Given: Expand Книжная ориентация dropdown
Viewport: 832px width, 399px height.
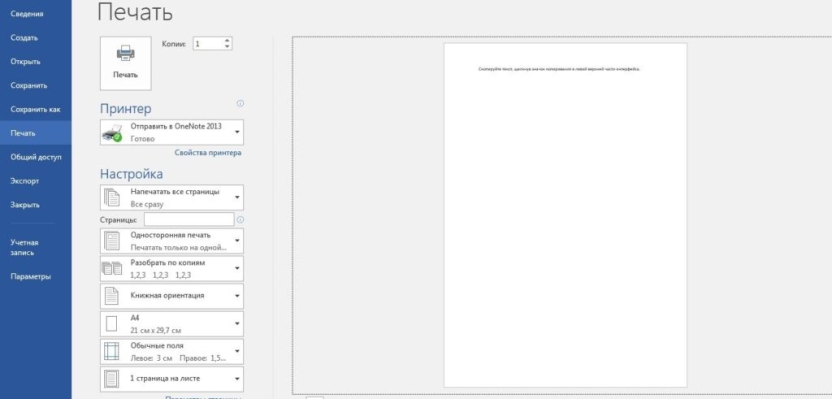Looking at the screenshot, I should [x=237, y=296].
